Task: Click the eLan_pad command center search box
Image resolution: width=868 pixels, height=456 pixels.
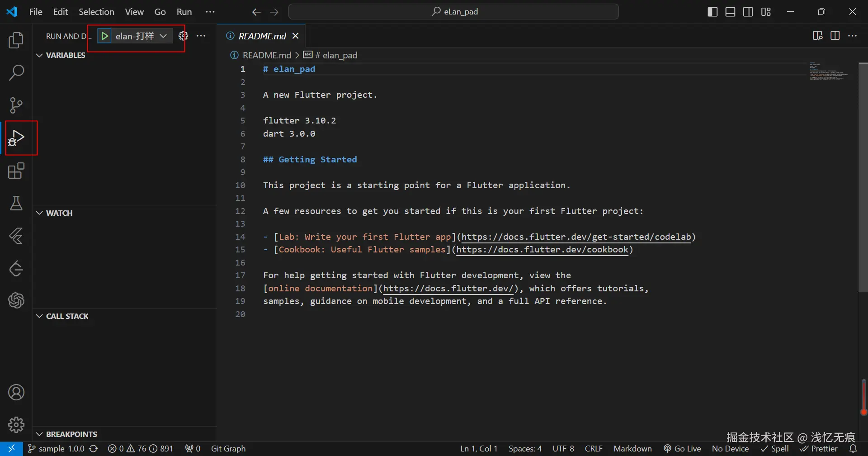Action: (453, 12)
